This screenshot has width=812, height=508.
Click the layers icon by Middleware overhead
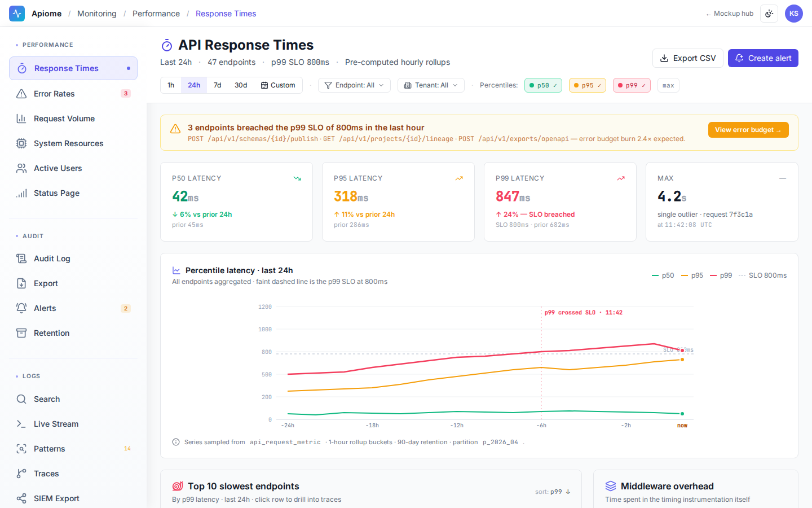pyautogui.click(x=611, y=486)
